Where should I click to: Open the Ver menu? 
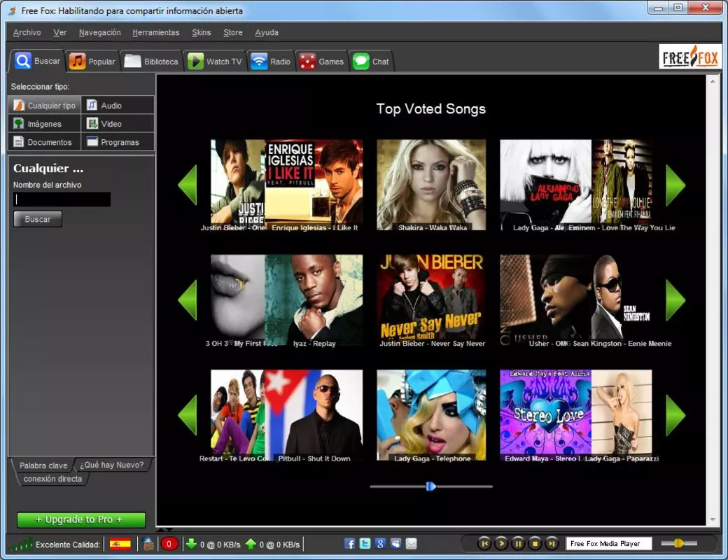pos(60,32)
